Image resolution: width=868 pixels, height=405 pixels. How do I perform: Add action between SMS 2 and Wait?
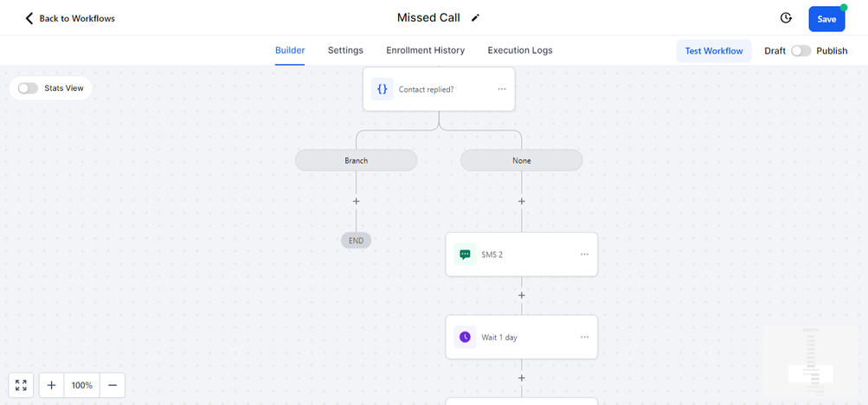pos(522,295)
